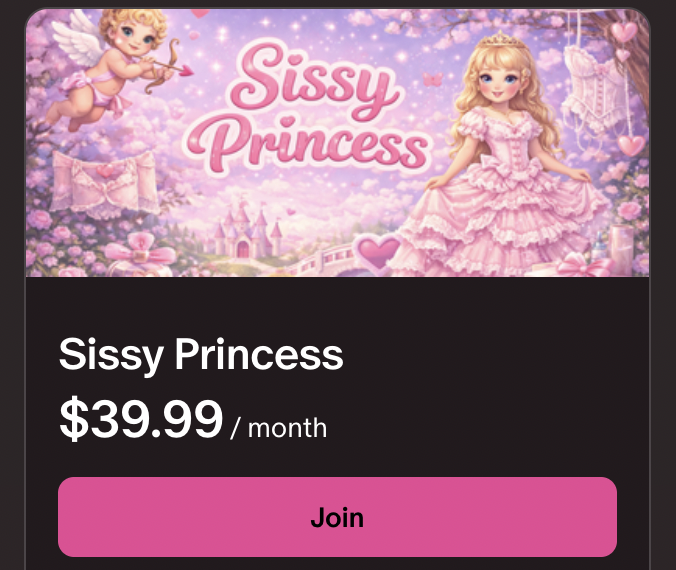
Task: Select the Sissy Princess tier title
Action: pyautogui.click(x=201, y=354)
